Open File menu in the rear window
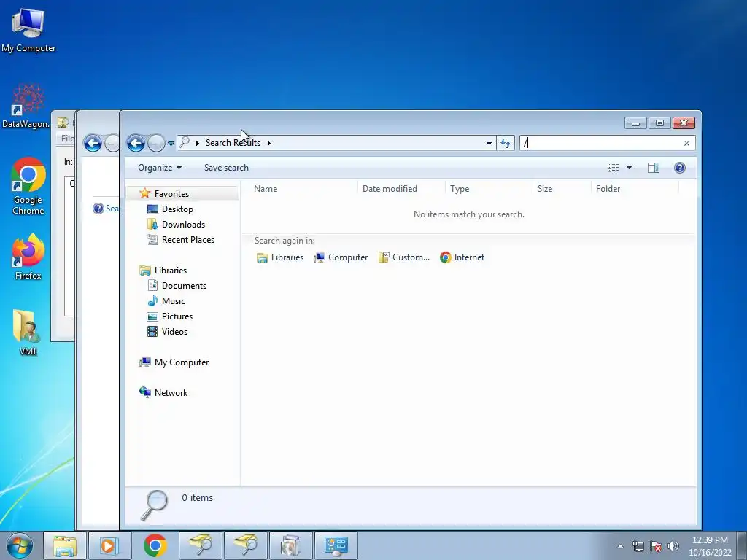The image size is (747, 560). point(67,138)
